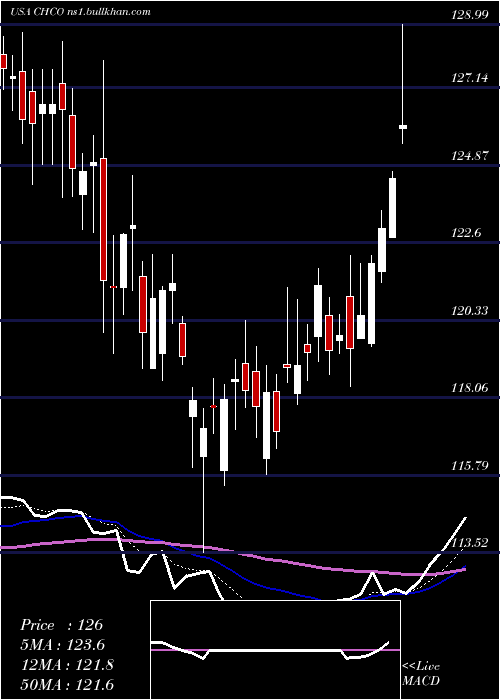Click the 115.79 price axis label
This screenshot has width=500, height=700.
[x=469, y=466]
